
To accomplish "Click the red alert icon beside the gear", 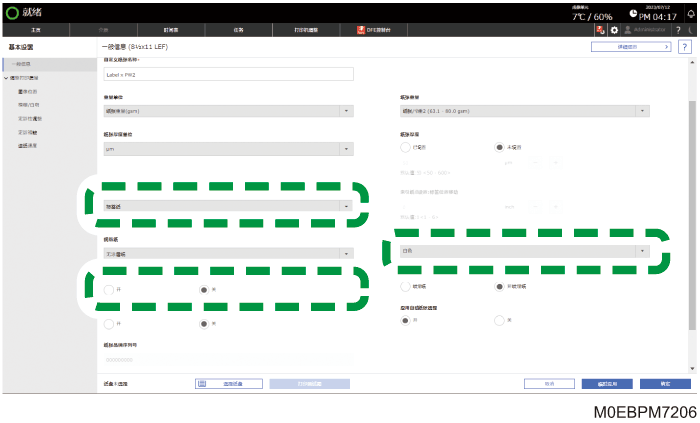I will click(x=600, y=30).
